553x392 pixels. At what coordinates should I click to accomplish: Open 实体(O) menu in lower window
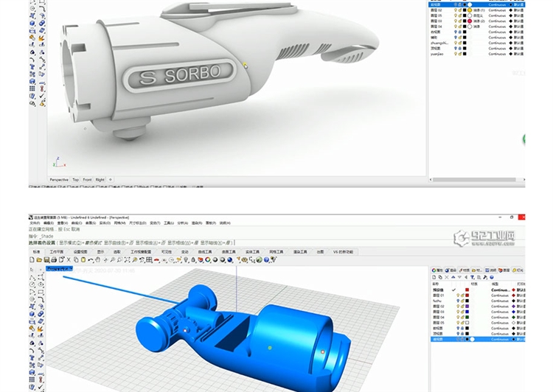pos(105,223)
